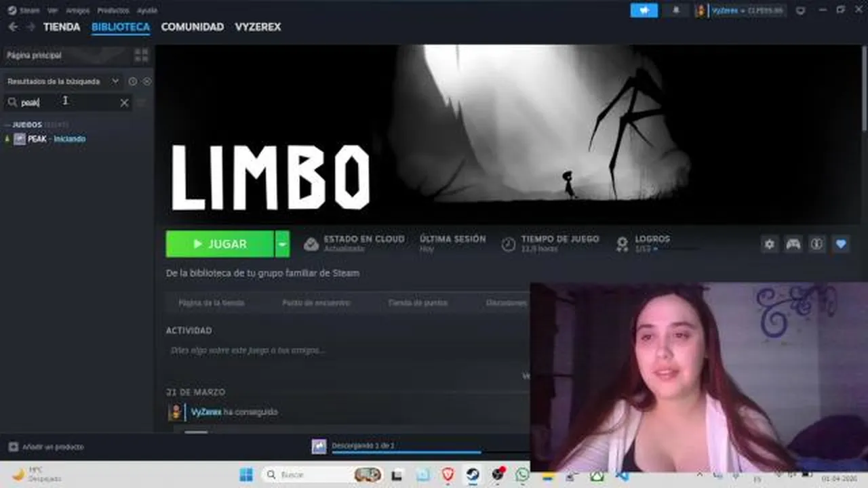Open the WhatsApp taskbar icon
Viewport: 868px width, 488px height.
[522, 474]
